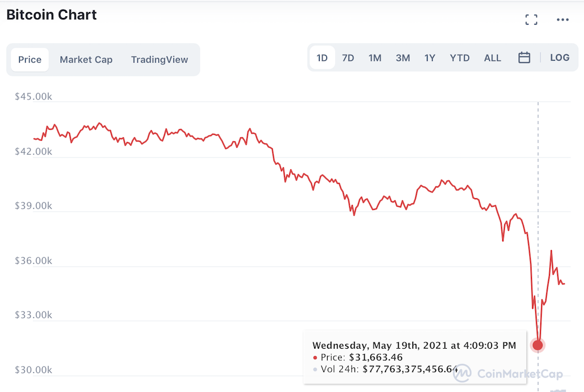Open the calendar date range picker
Viewport: 584px width, 392px height.
(x=524, y=58)
